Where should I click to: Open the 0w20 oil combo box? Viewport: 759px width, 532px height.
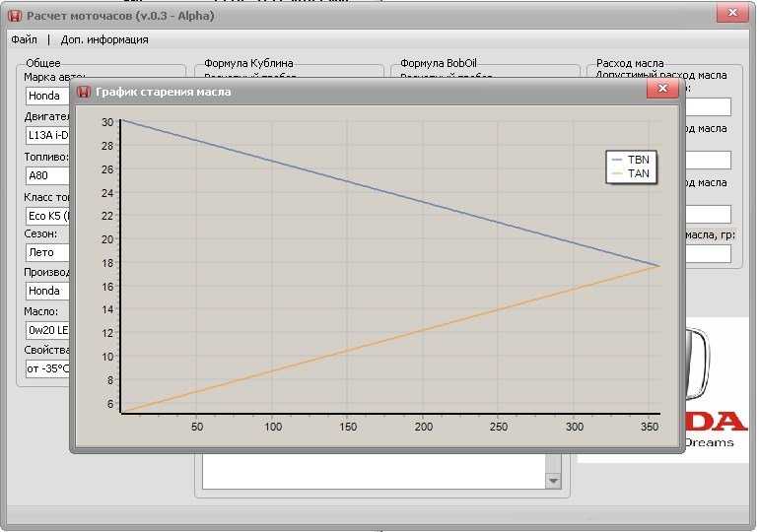47,330
